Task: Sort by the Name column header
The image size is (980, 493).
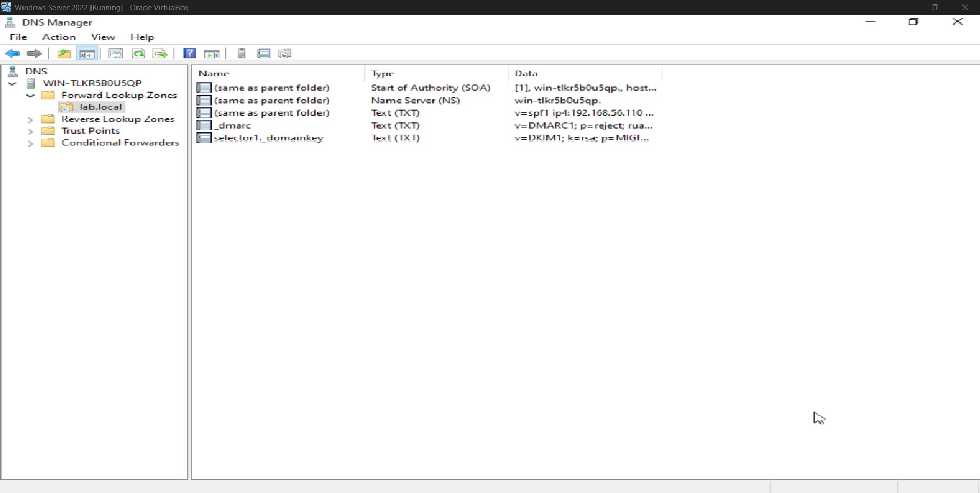Action: (280, 73)
